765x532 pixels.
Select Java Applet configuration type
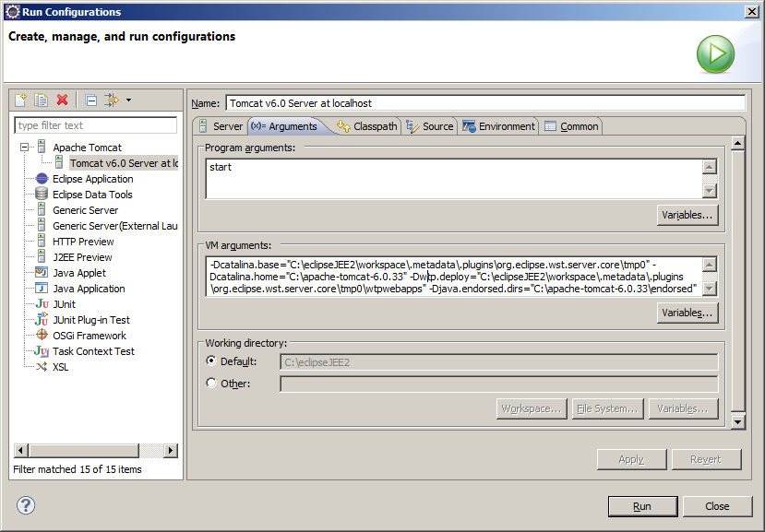click(79, 273)
